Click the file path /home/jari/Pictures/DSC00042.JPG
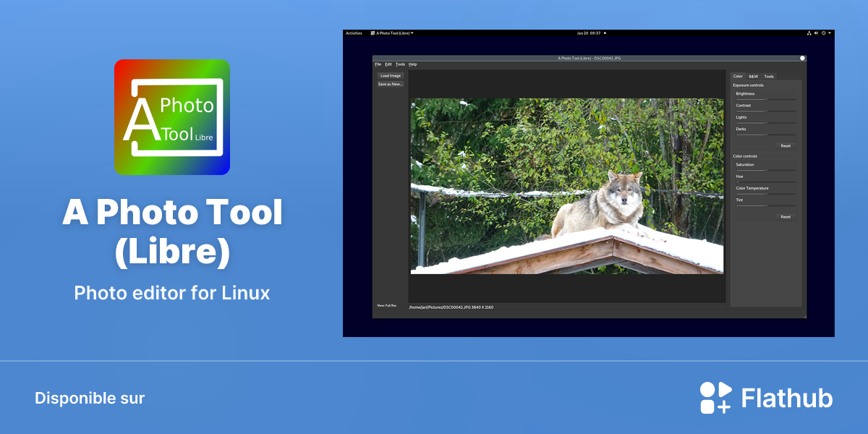868x434 pixels. click(x=441, y=307)
